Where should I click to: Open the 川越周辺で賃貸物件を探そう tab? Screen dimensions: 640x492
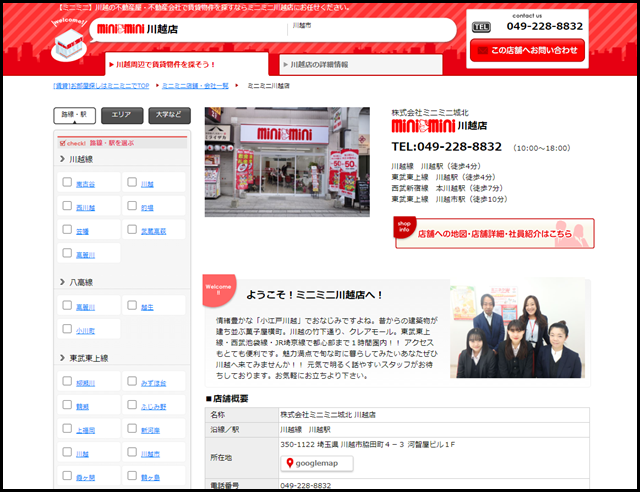click(x=187, y=64)
